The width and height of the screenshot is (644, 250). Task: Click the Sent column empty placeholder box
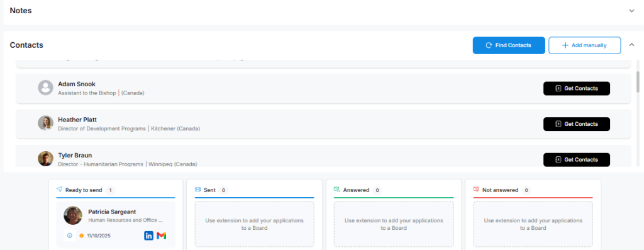254,224
